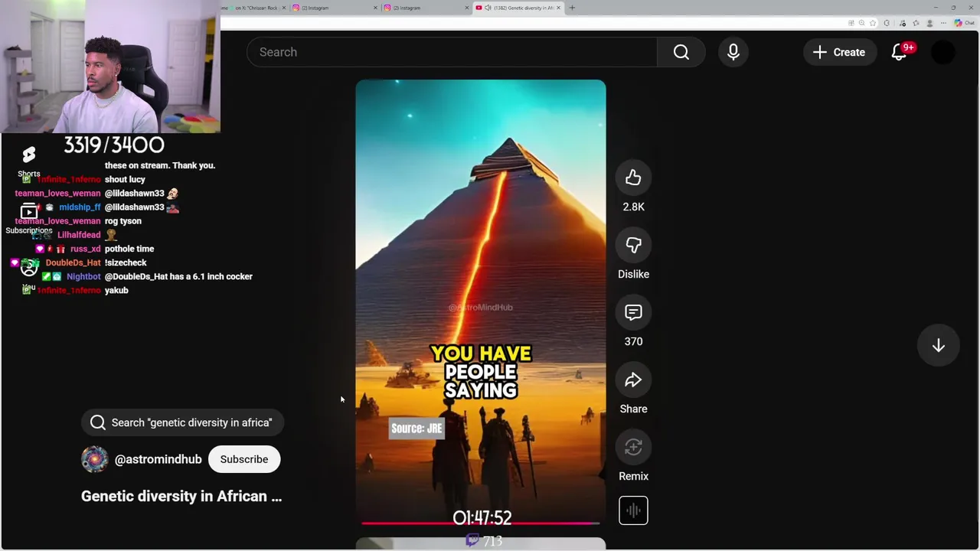
Task: Open the notifications bell
Action: click(x=900, y=52)
